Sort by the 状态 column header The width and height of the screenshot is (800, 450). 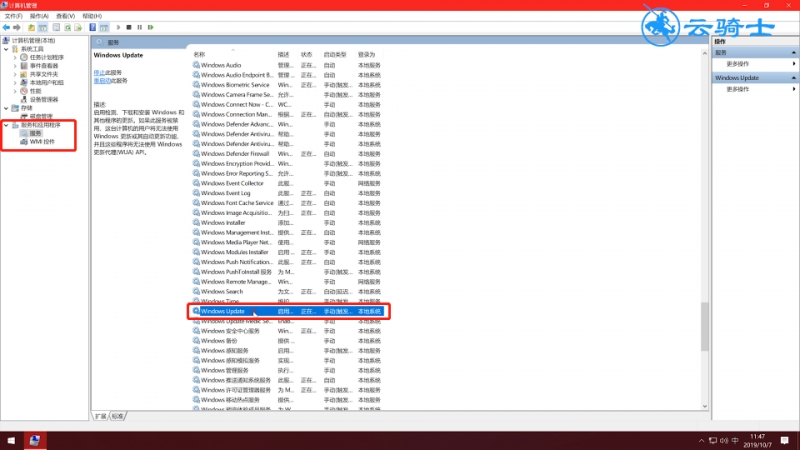[306, 55]
